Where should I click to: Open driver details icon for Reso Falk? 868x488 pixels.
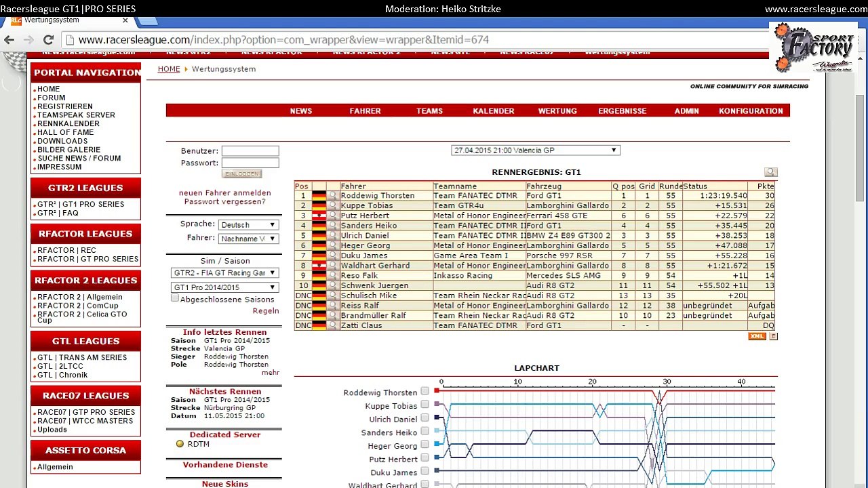pos(332,275)
